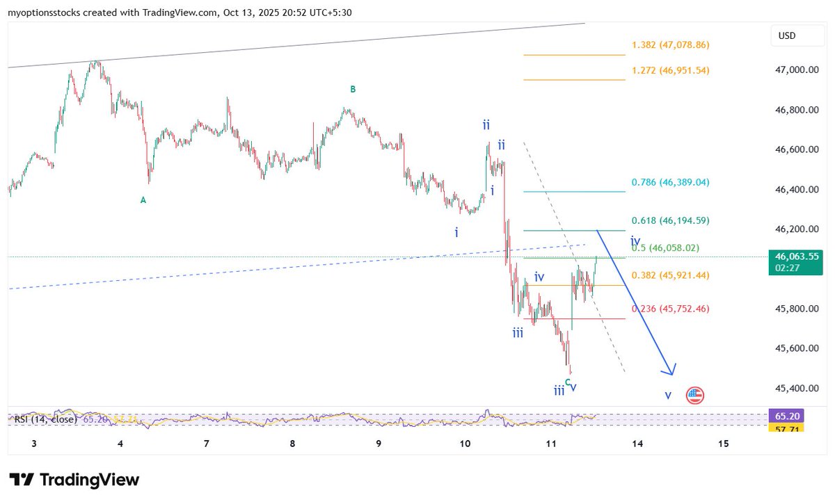Click the 45,600.00 price axis label

tap(797, 348)
